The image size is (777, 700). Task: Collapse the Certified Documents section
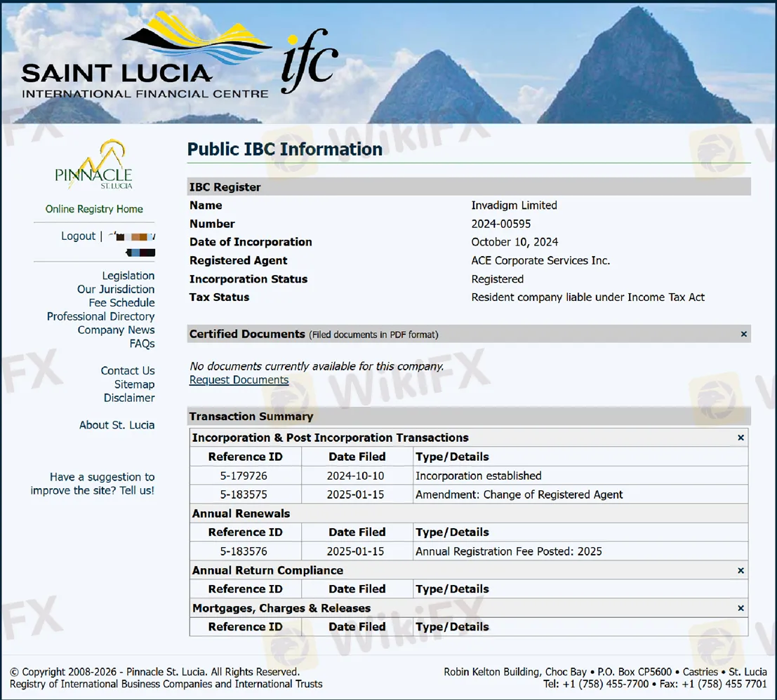(x=743, y=335)
